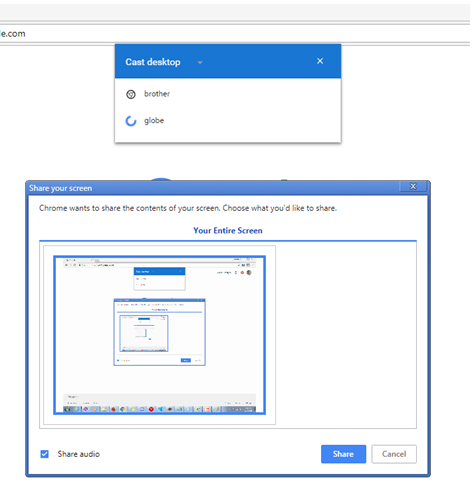Cancel the Share your screen dialog
Viewport: 475px width, 484px height.
[x=394, y=454]
